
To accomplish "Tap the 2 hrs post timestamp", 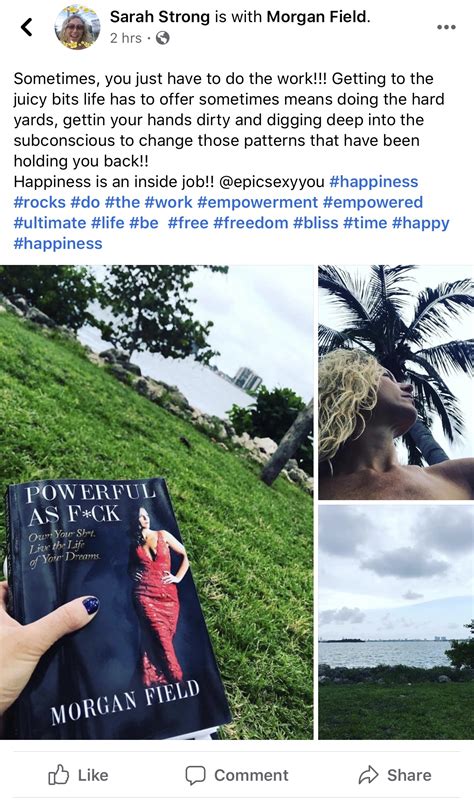I will click(x=126, y=38).
